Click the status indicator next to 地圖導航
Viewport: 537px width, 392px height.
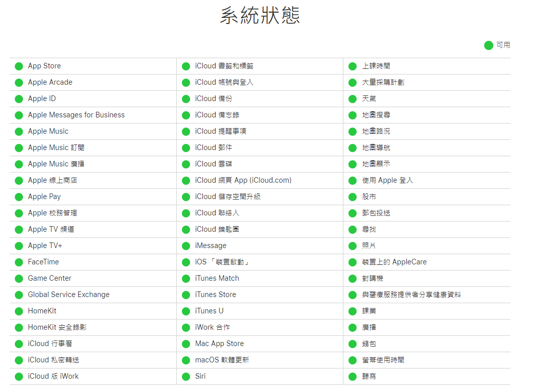[x=352, y=148]
